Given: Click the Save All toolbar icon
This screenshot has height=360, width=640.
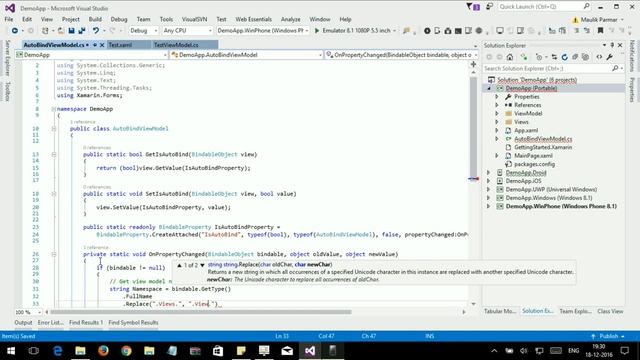Looking at the screenshot, I should [82, 31].
